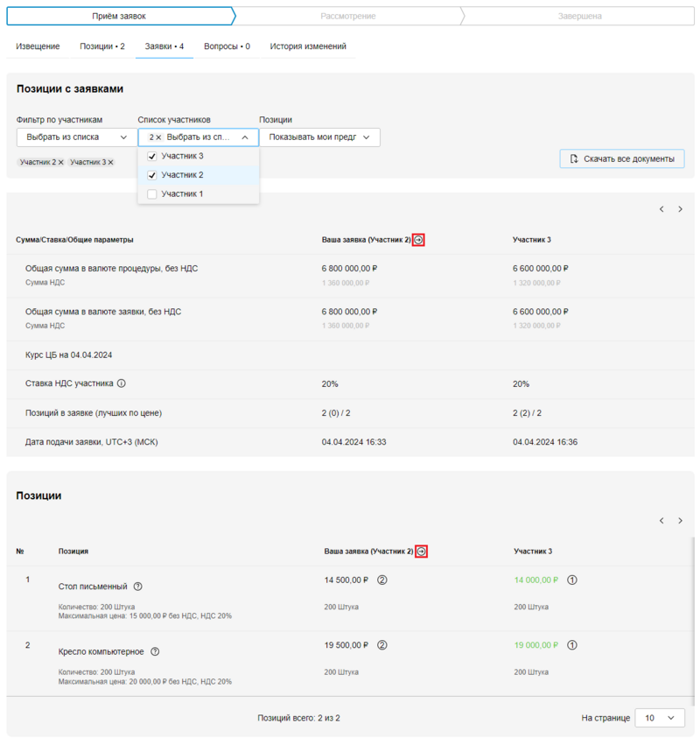Check Участник 1 in participant list
Image resolution: width=700 pixels, height=738 pixels.
tap(152, 194)
